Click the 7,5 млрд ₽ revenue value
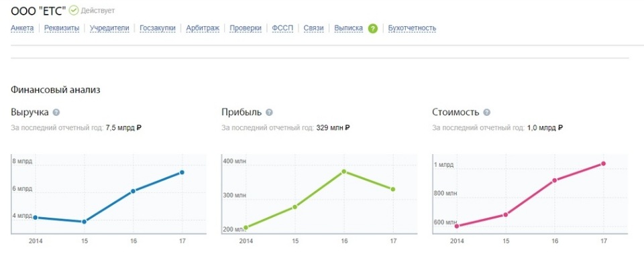 pos(123,128)
